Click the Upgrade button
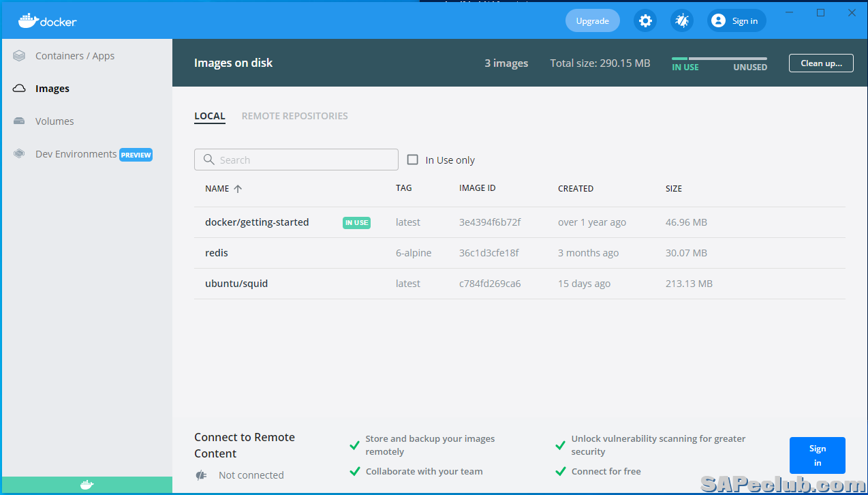 coord(592,20)
